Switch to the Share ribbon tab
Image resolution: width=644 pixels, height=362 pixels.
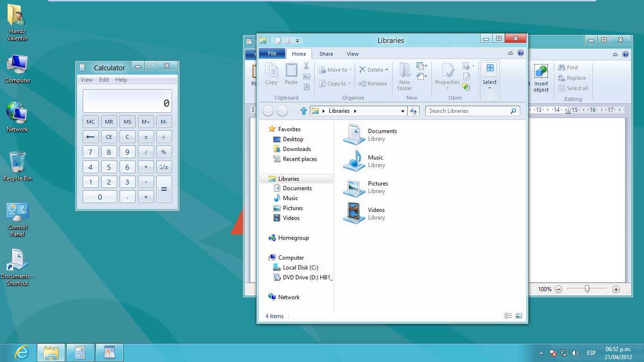[326, 54]
